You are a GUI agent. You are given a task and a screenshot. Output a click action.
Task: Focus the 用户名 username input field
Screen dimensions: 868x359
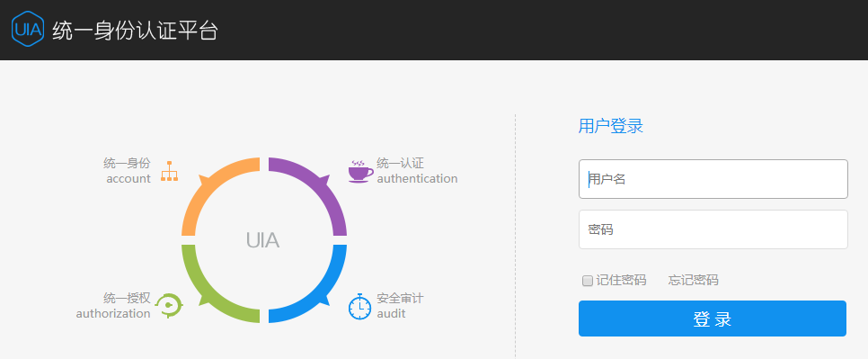[x=713, y=179]
